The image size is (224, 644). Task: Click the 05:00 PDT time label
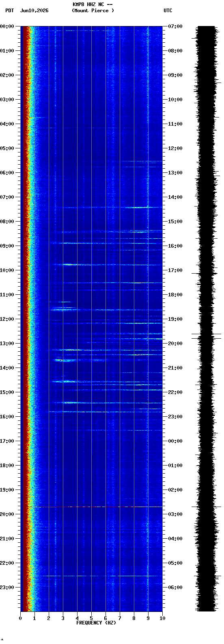[7, 148]
